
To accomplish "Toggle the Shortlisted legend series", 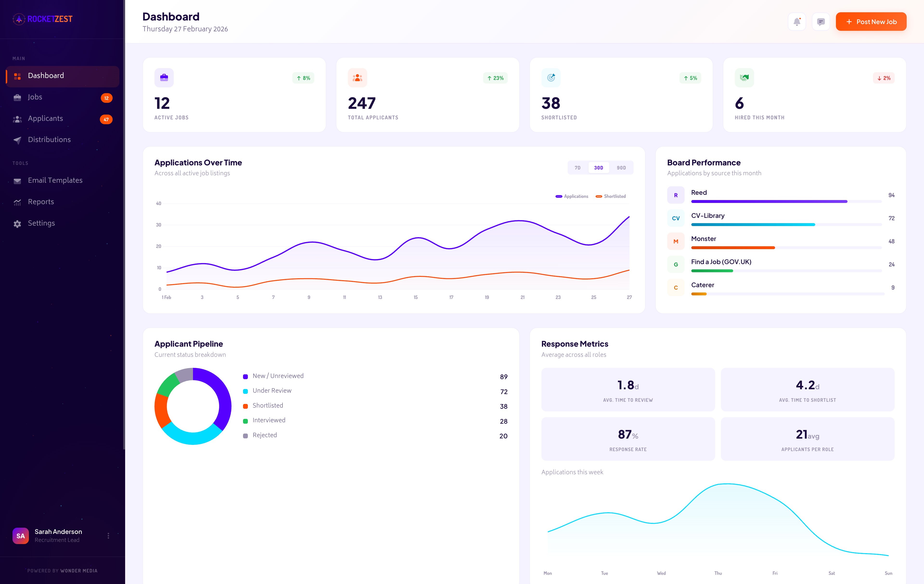I will (610, 196).
